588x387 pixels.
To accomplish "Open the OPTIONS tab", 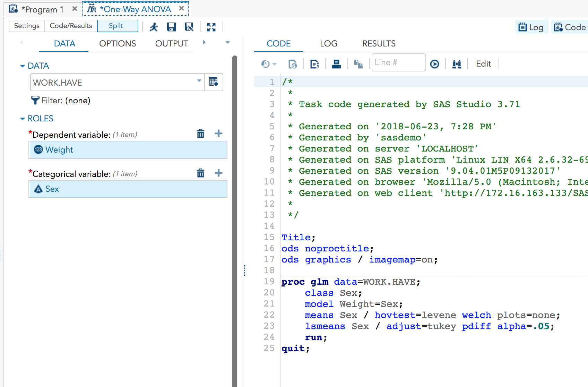I will 117,44.
